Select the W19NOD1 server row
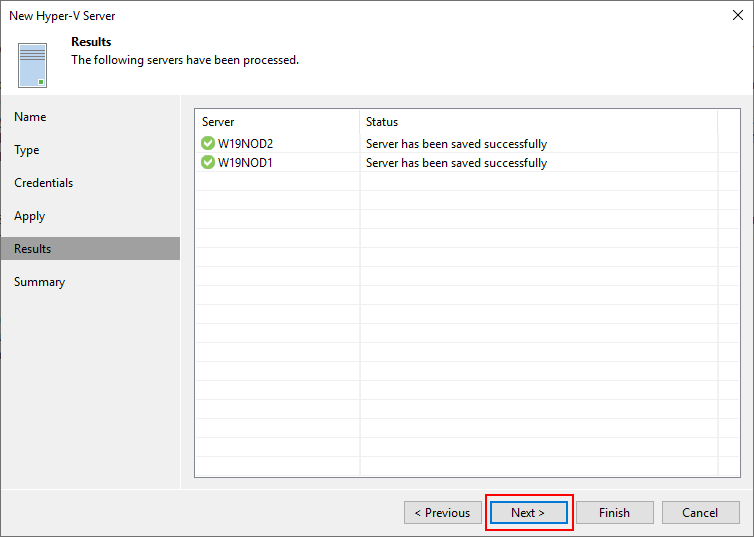The width and height of the screenshot is (754, 537). click(467, 162)
